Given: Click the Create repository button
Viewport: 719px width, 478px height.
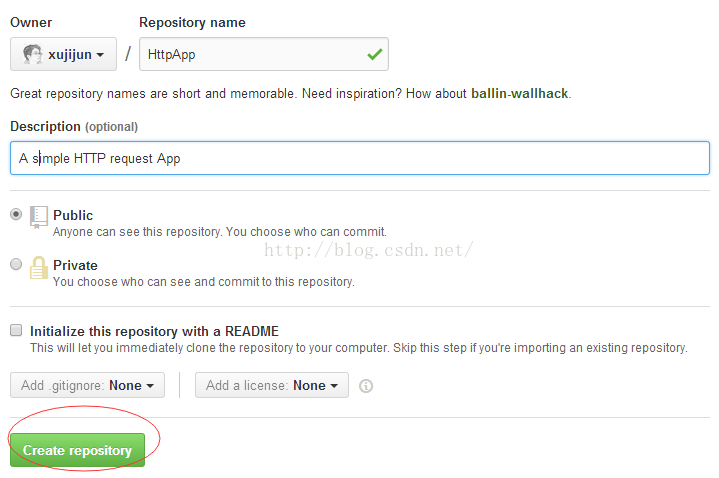Looking at the screenshot, I should click(x=77, y=450).
